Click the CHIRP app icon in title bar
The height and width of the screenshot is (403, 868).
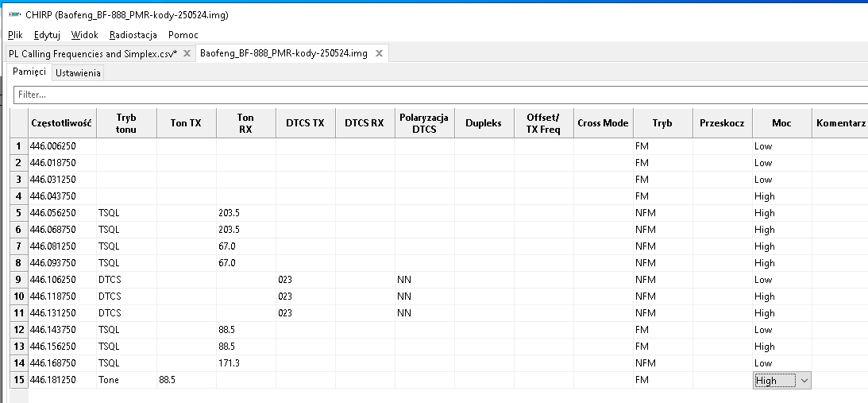pyautogui.click(x=14, y=14)
